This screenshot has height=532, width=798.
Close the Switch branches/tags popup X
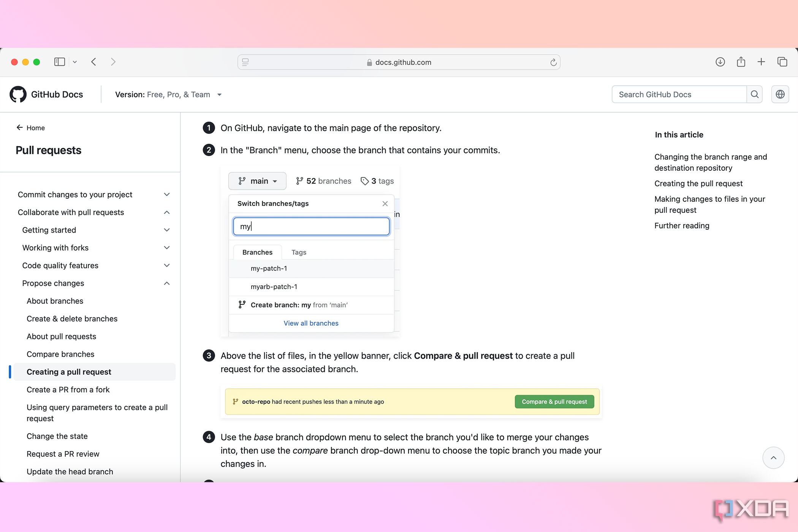click(385, 204)
